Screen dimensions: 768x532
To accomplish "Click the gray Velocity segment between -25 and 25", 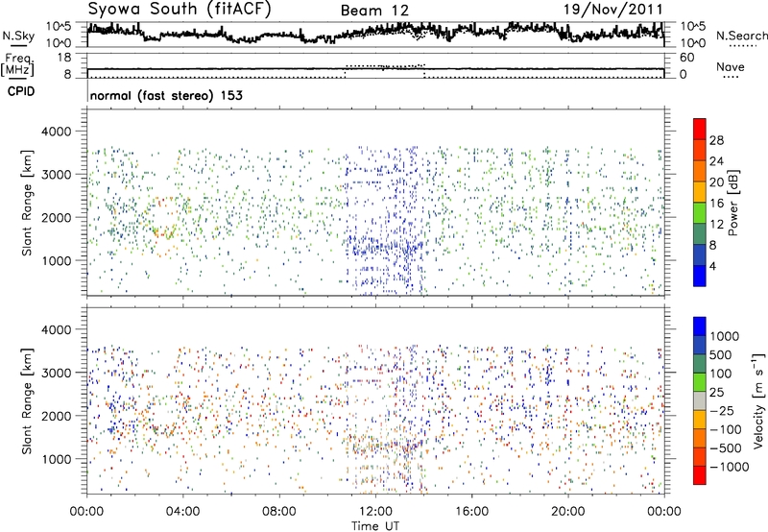I will click(x=700, y=401).
